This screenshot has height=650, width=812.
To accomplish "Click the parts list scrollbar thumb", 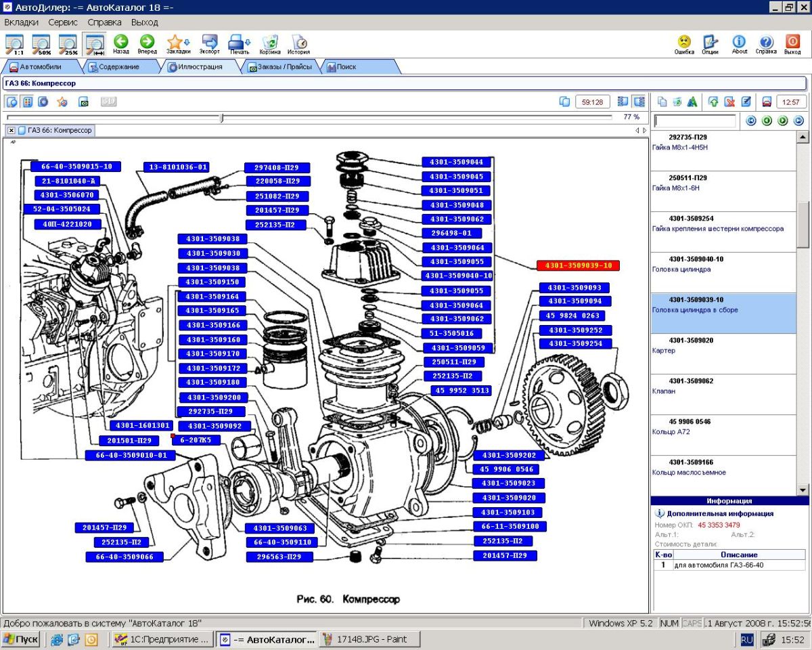I will coord(803,224).
